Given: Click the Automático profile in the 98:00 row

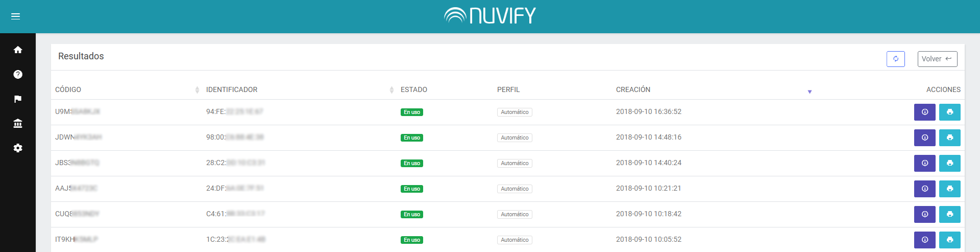Looking at the screenshot, I should click(x=514, y=138).
